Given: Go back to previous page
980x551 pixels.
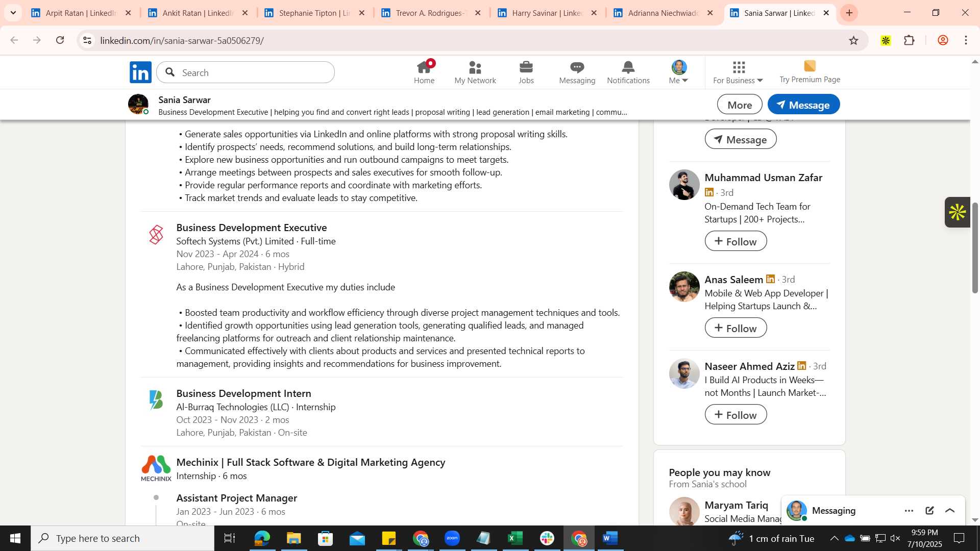Looking at the screenshot, I should [14, 40].
